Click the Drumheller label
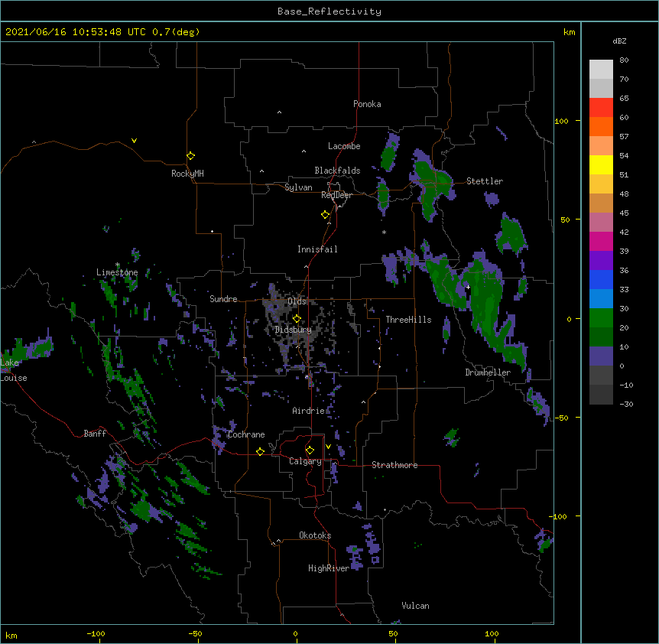The height and width of the screenshot is (644, 659). point(488,372)
